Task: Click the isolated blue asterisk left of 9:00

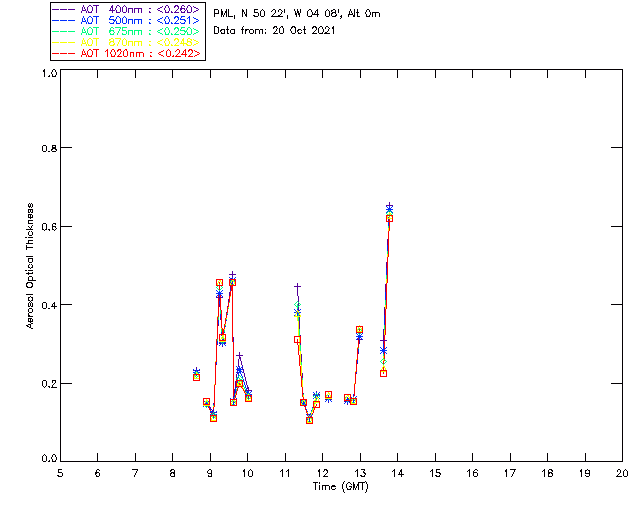Action: tap(196, 371)
